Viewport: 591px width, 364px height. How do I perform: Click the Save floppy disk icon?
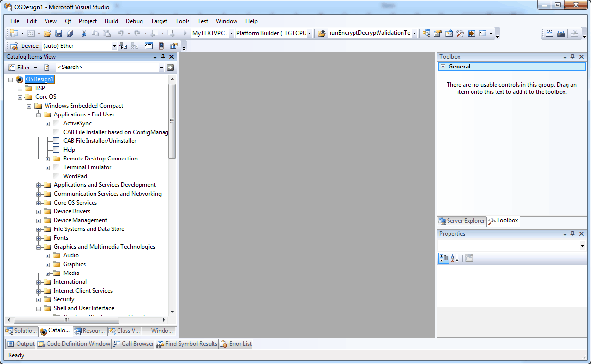tap(59, 33)
